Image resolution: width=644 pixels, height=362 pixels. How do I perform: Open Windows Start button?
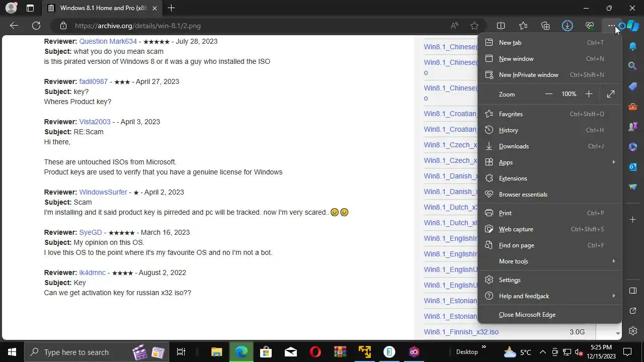pyautogui.click(x=12, y=352)
